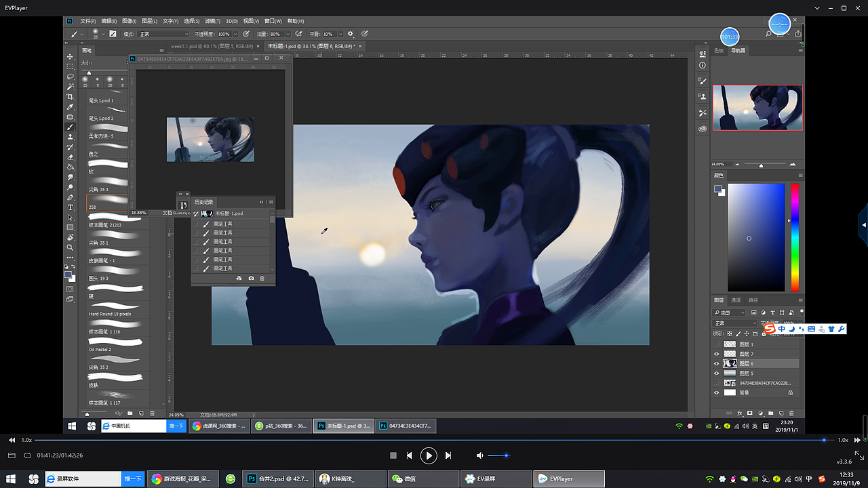Click the foreground color swatch in toolbar
The image size is (868, 488).
coord(68,275)
